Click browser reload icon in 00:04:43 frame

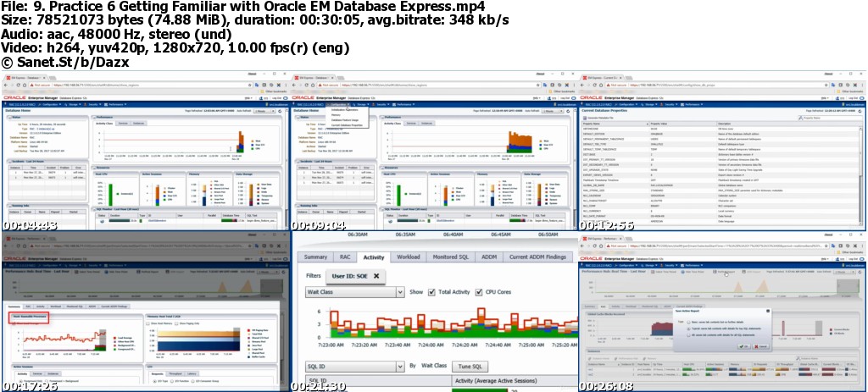tap(19, 86)
